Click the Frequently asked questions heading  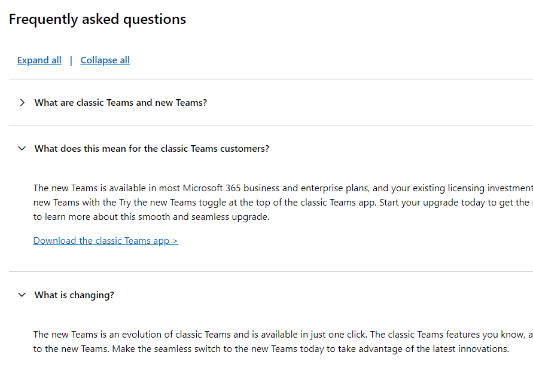point(98,19)
